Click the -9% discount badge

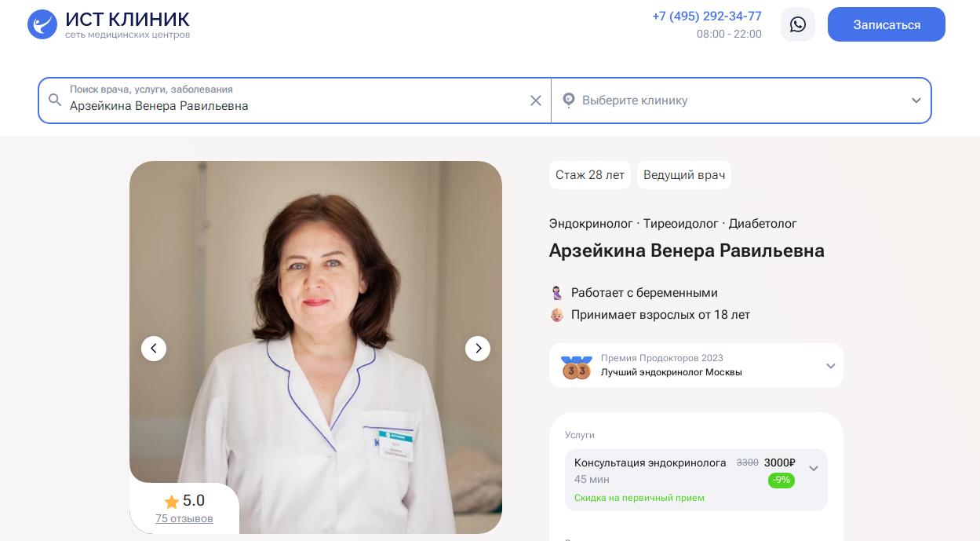point(781,480)
